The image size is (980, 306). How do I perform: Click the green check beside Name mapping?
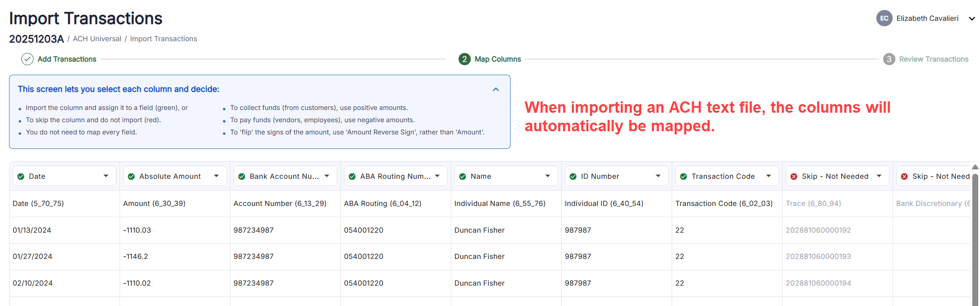tap(463, 177)
